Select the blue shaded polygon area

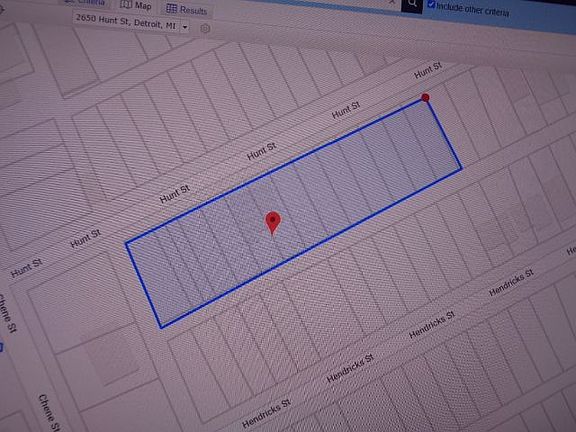294,211
